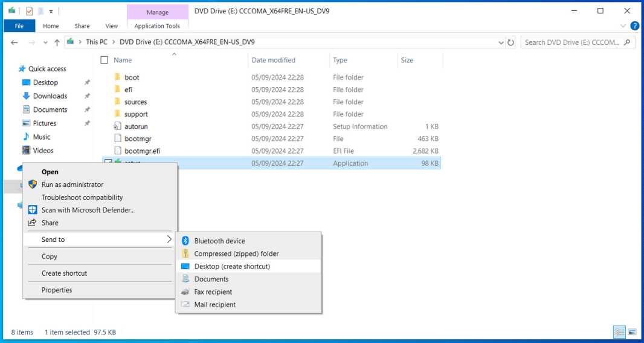
Task: Open the sources folder icon
Action: tap(118, 102)
